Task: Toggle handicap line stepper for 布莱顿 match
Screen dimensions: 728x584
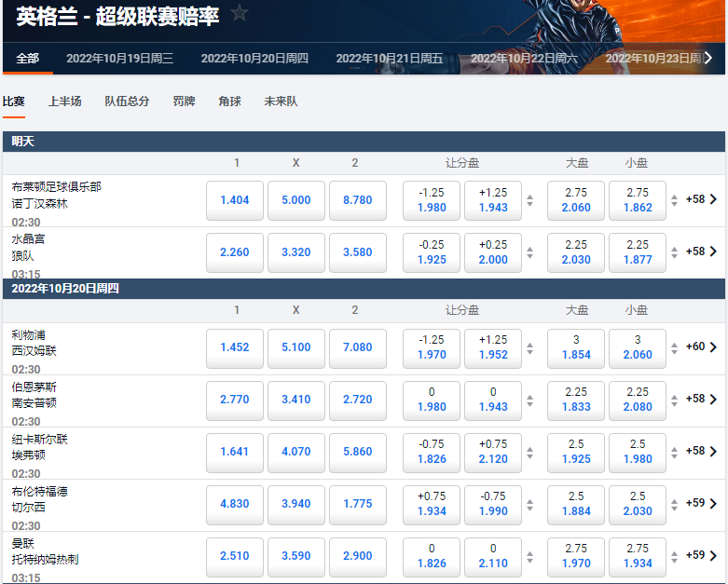Action: 530,200
